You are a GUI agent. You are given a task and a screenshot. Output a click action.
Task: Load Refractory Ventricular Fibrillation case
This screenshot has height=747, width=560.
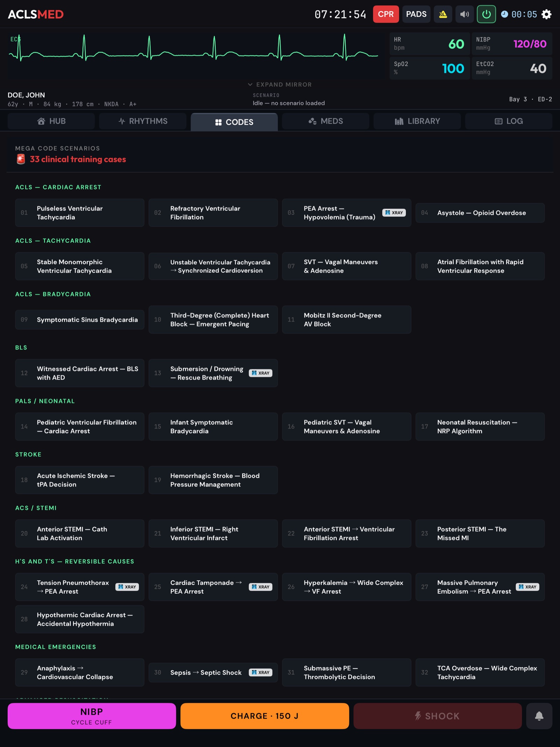tap(213, 213)
